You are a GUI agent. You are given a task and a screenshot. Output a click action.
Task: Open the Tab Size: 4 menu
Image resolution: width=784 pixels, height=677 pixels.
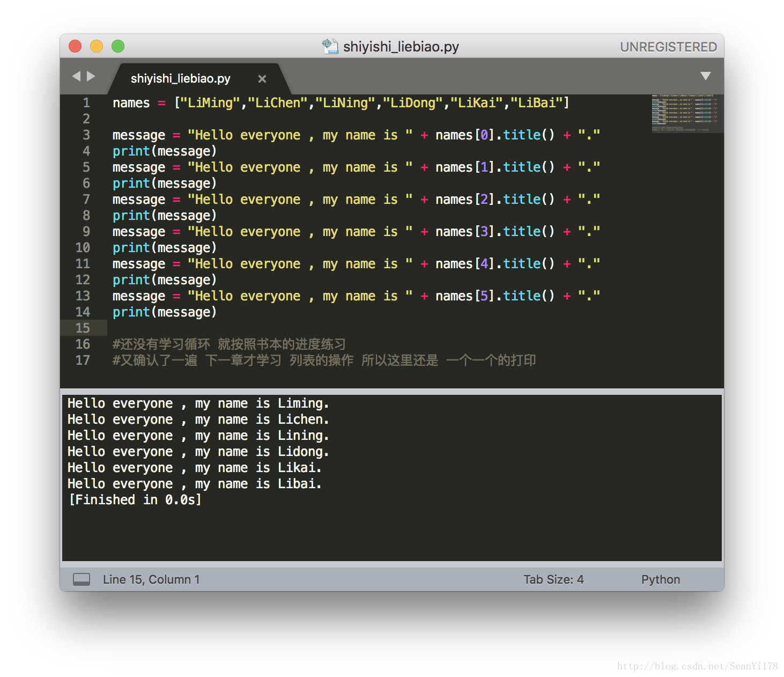click(x=553, y=579)
